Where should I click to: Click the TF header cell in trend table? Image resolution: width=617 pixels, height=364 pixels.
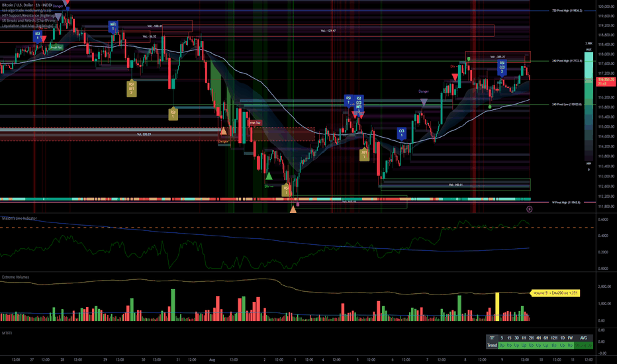(x=492, y=338)
